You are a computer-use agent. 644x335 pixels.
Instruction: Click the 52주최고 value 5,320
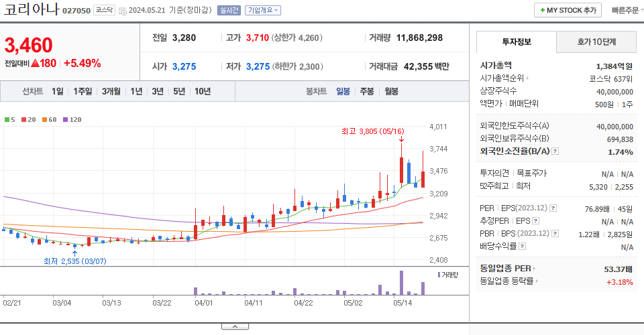pos(598,186)
